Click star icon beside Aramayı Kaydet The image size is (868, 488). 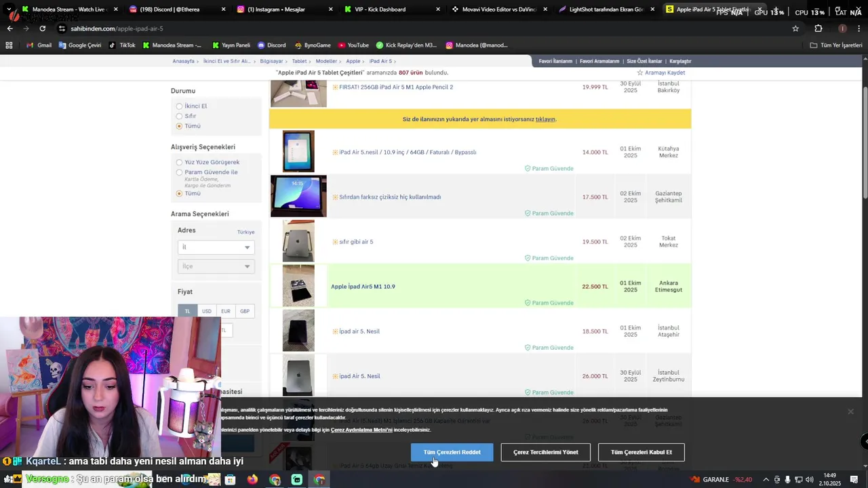click(639, 73)
